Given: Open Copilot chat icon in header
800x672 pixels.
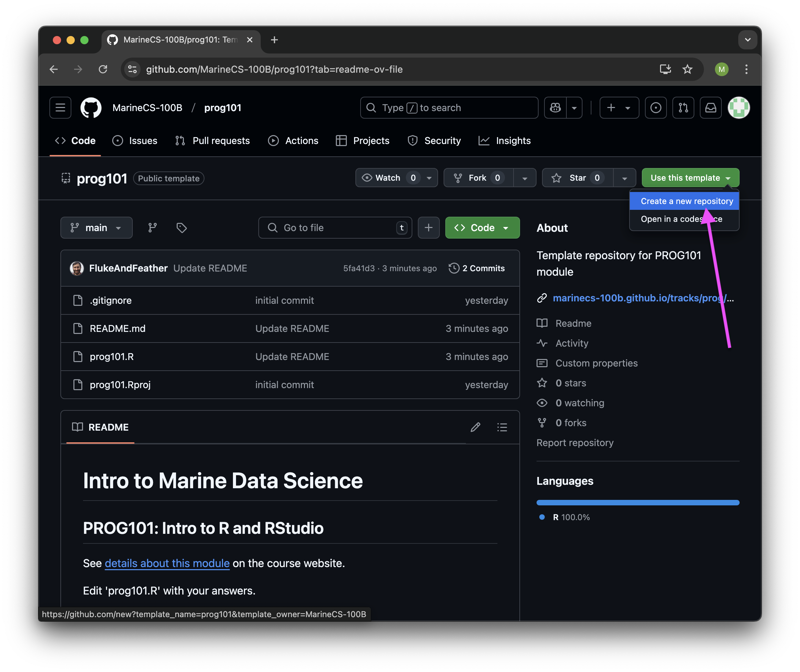Looking at the screenshot, I should (555, 108).
